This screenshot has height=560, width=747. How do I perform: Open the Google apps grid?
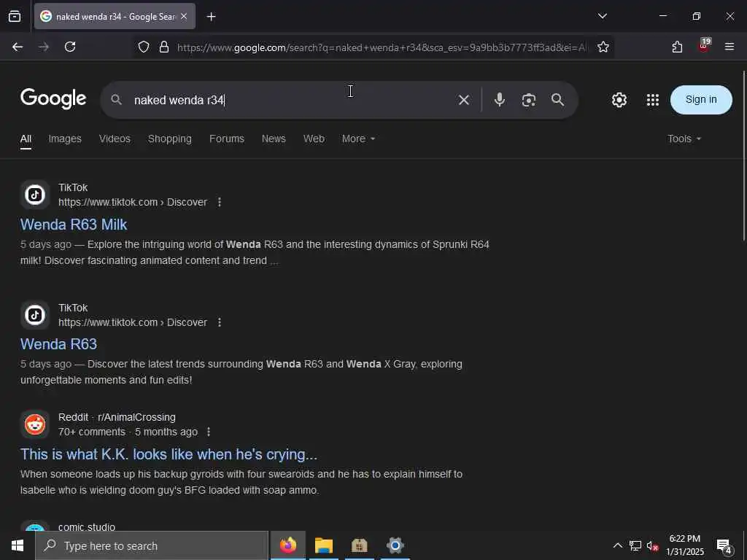coord(653,99)
